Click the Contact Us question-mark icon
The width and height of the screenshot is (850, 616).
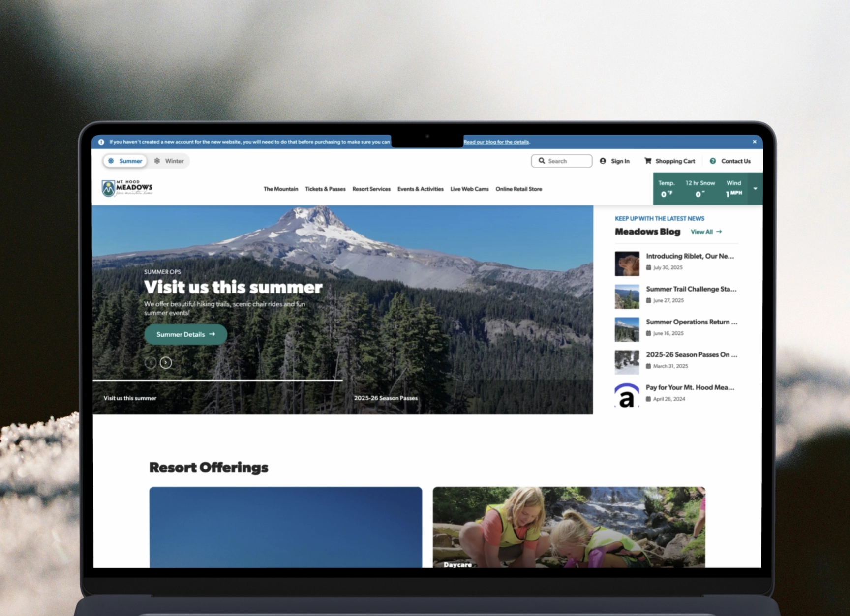pyautogui.click(x=712, y=161)
